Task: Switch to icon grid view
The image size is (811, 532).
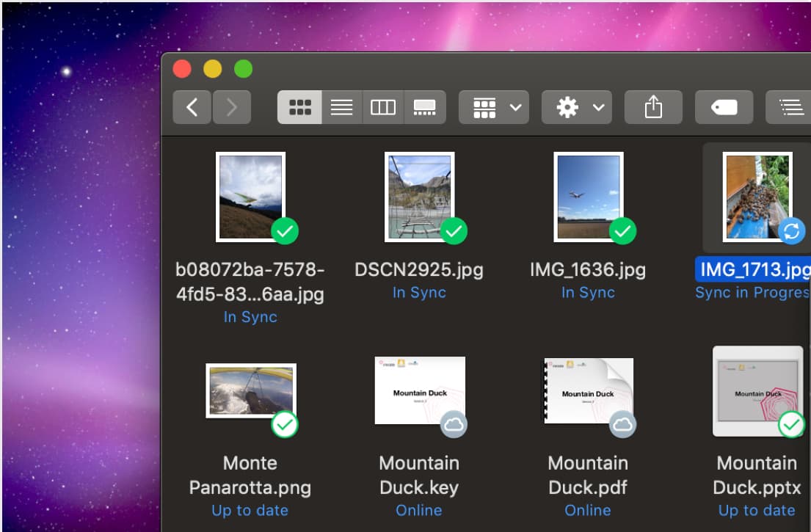Action: [x=299, y=108]
